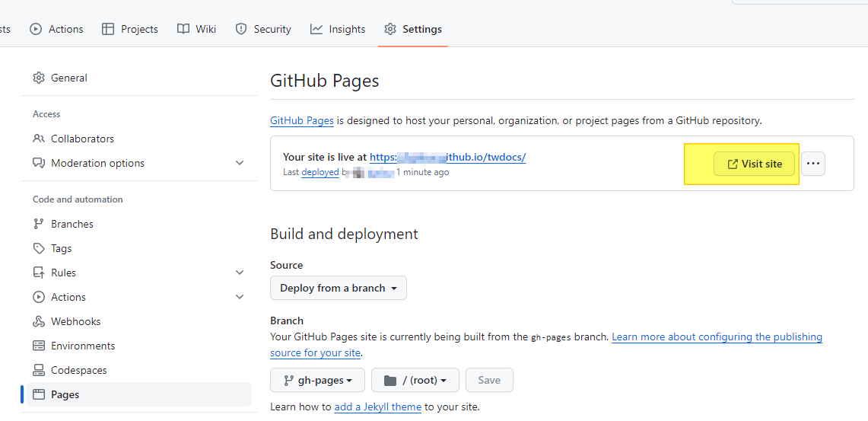Open Environments settings
This screenshot has height=421, width=868.
(139, 346)
